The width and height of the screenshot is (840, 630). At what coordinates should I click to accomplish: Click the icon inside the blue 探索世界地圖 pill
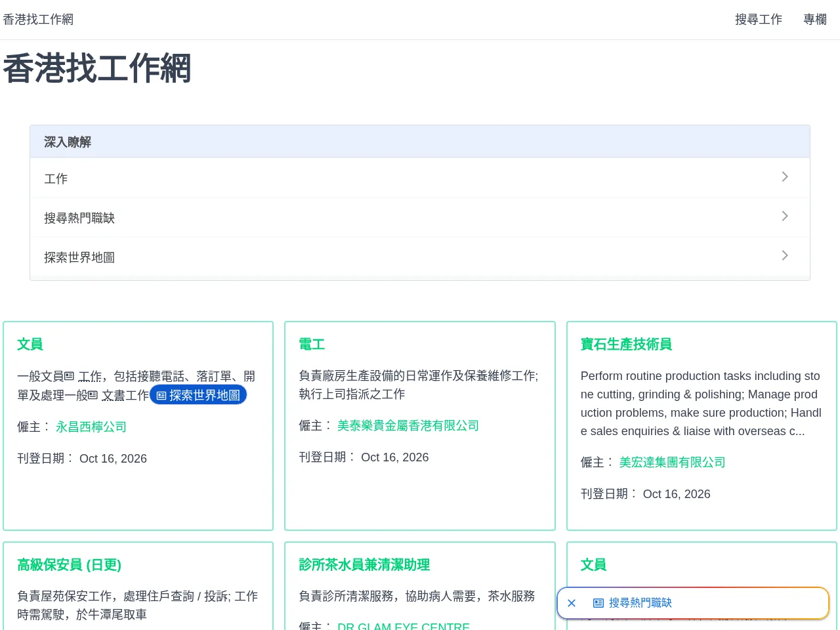pos(161,396)
